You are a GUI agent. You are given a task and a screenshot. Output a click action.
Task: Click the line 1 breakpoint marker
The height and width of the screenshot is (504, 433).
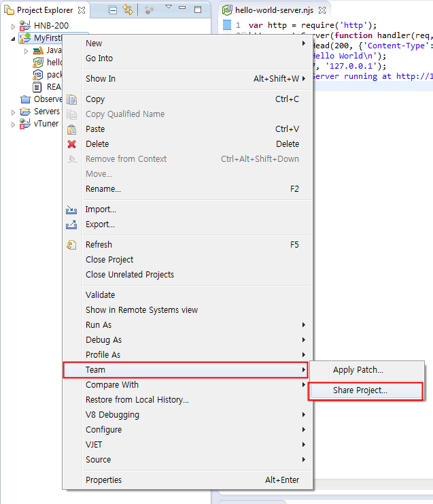point(227,25)
